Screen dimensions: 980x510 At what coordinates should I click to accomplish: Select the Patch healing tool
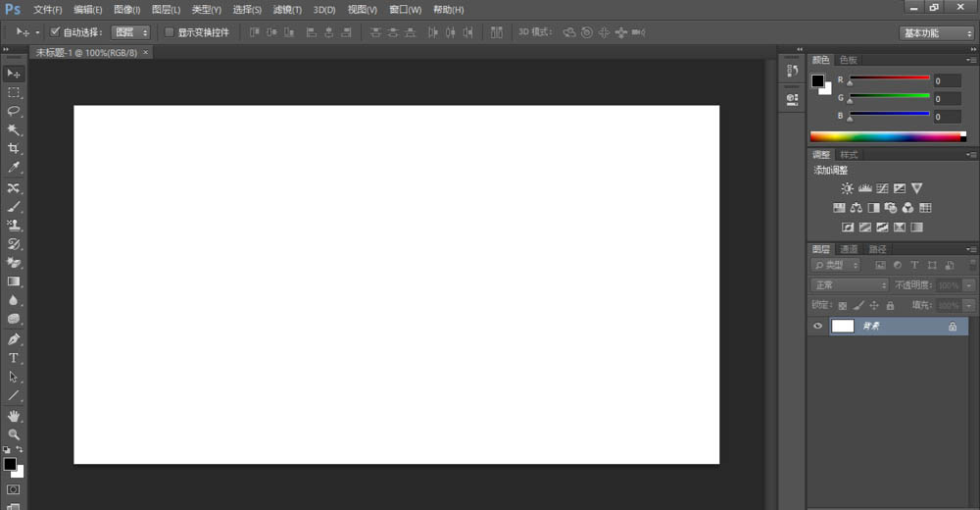pyautogui.click(x=13, y=187)
